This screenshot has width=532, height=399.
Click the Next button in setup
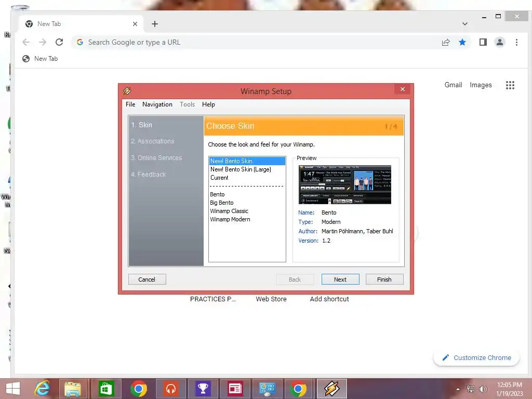coord(340,279)
